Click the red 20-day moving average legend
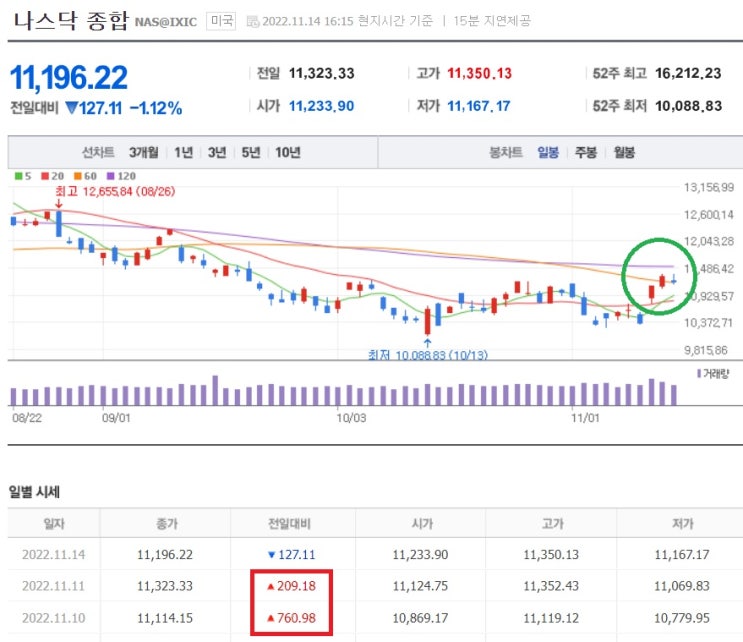This screenshot has height=642, width=743. click(52, 176)
